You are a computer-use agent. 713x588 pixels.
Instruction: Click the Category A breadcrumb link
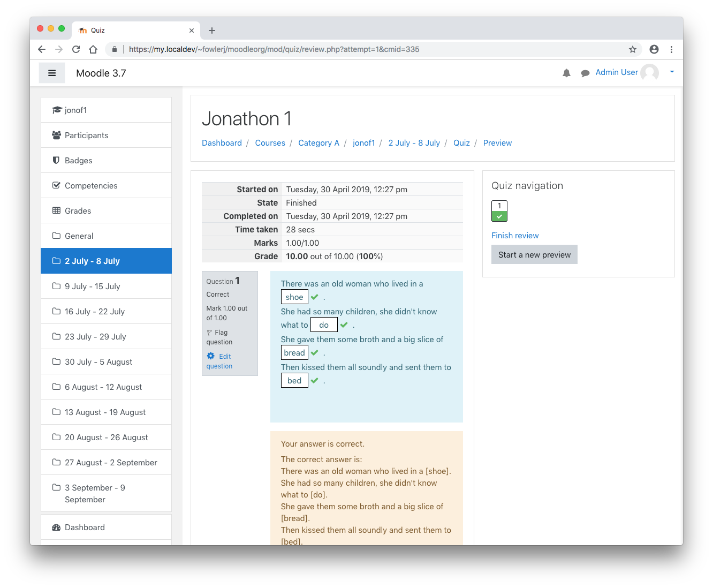[318, 143]
